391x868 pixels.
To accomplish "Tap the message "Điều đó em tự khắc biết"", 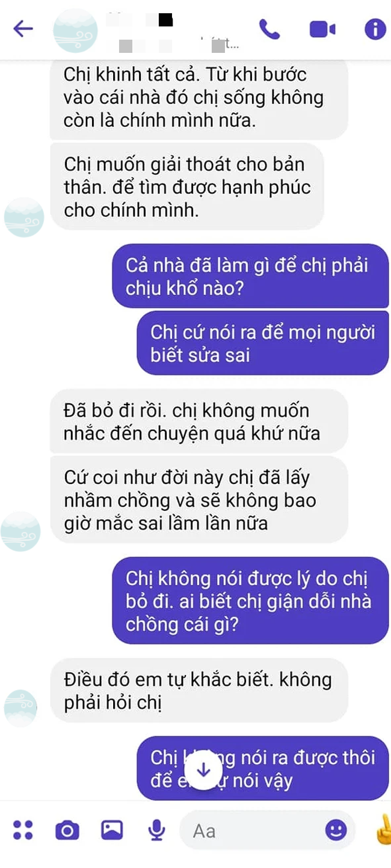I will coord(199,690).
